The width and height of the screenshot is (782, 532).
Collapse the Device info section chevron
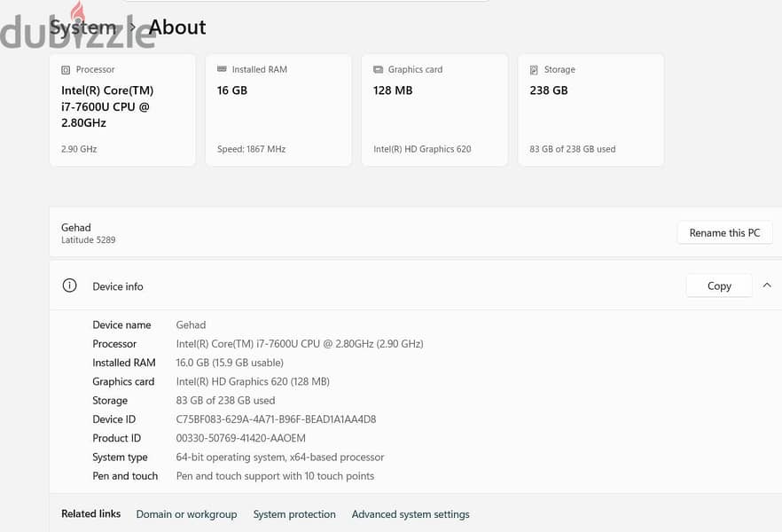[x=767, y=286]
